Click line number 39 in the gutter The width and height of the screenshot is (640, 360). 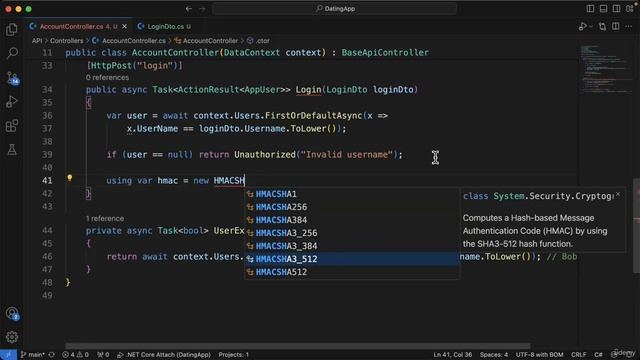(47, 155)
